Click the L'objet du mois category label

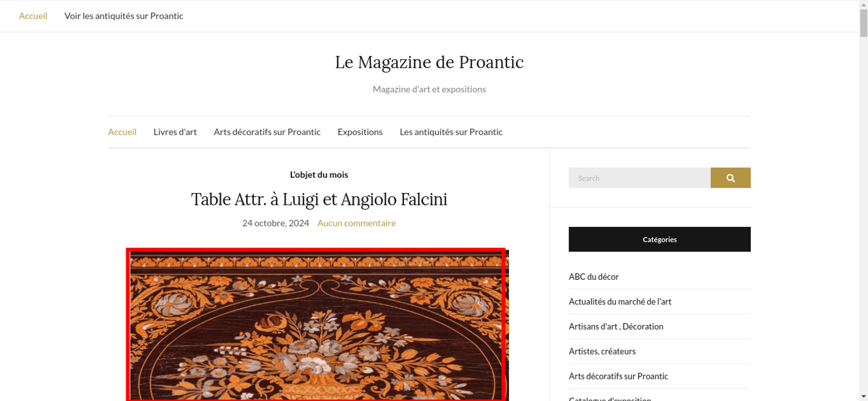coord(319,175)
